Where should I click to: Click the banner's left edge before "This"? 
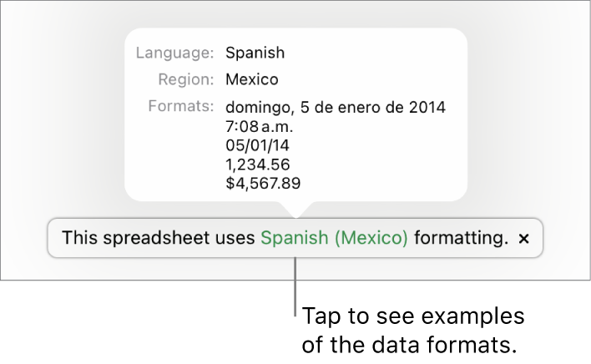pyautogui.click(x=55, y=239)
